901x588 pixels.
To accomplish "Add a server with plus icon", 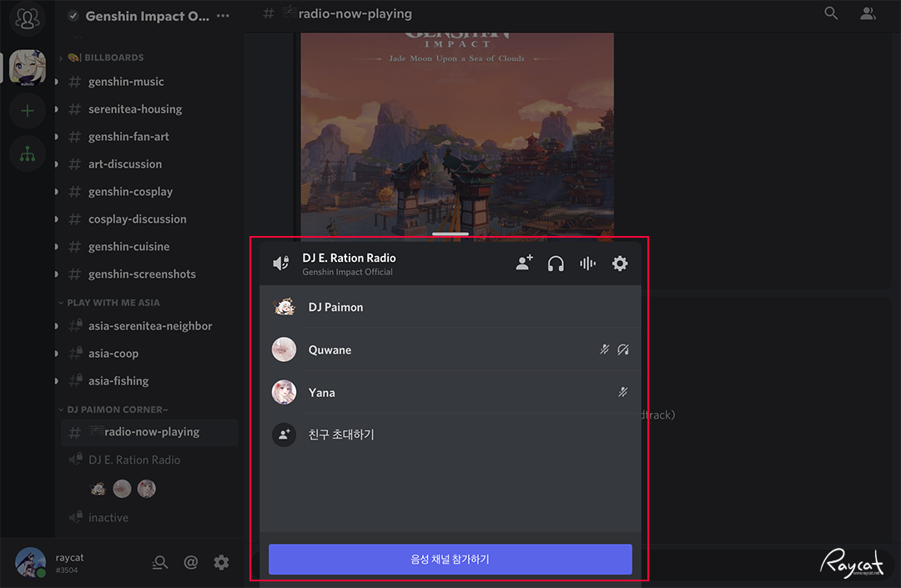I will pyautogui.click(x=27, y=111).
